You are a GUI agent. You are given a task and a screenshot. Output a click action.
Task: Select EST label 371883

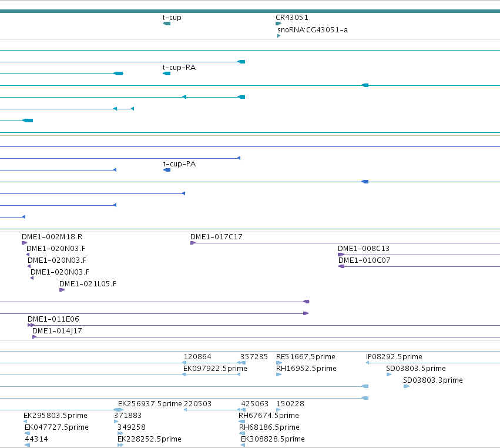click(x=128, y=416)
